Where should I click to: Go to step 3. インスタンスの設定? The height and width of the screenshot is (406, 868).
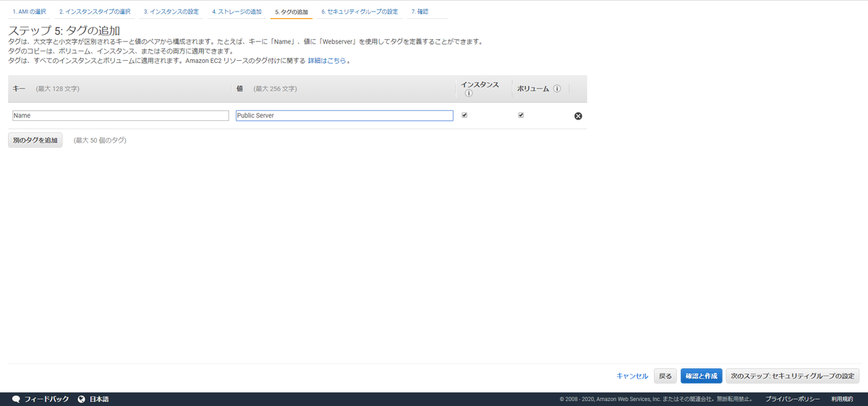(171, 12)
